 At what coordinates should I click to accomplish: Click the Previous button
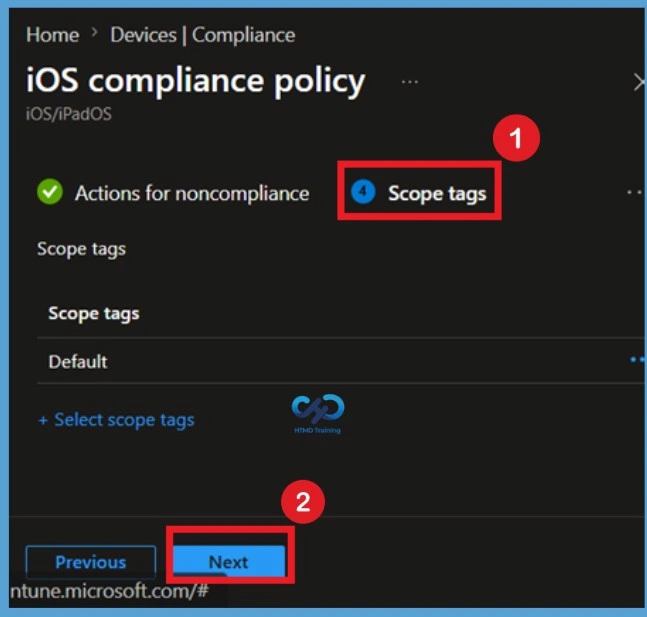coord(91,562)
